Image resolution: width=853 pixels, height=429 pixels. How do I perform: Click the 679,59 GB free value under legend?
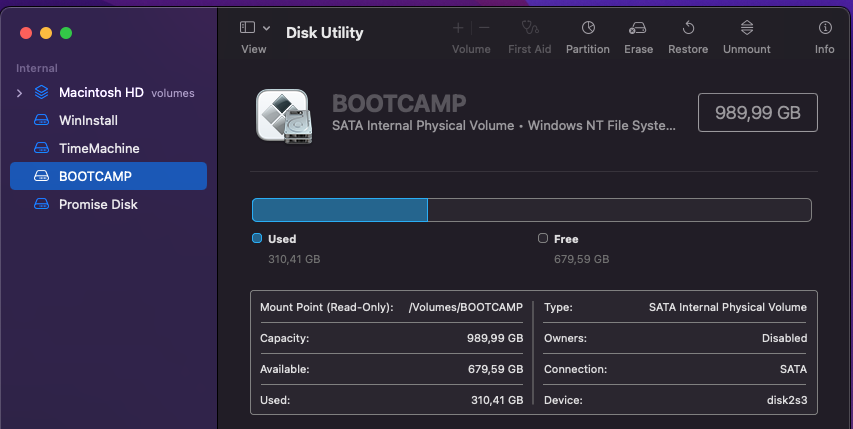(582, 259)
